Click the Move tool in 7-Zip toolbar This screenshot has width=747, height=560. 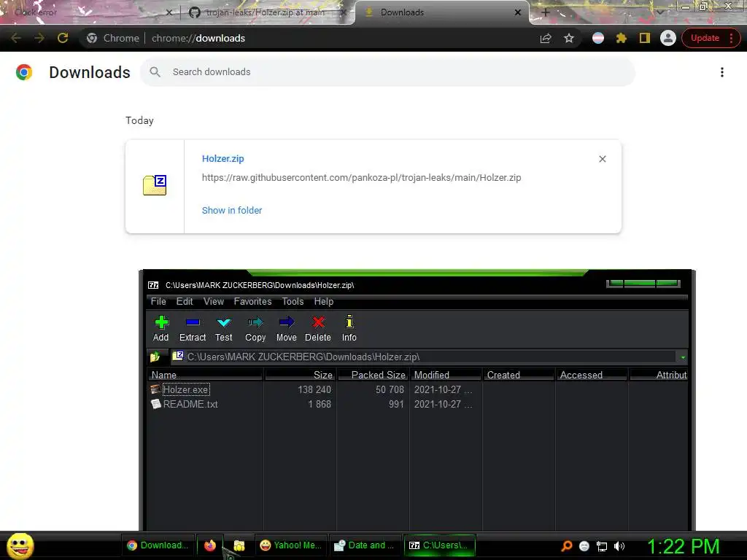[286, 329]
